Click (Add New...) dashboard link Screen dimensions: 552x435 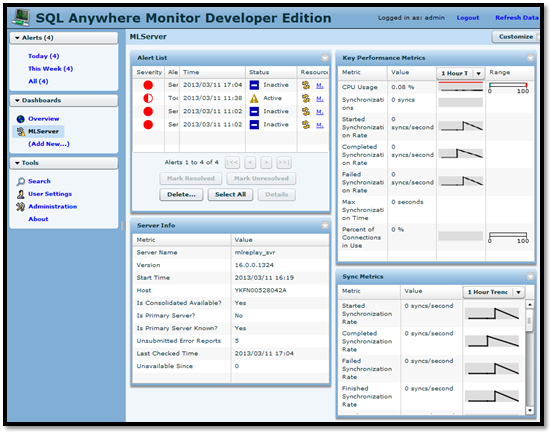(x=49, y=144)
